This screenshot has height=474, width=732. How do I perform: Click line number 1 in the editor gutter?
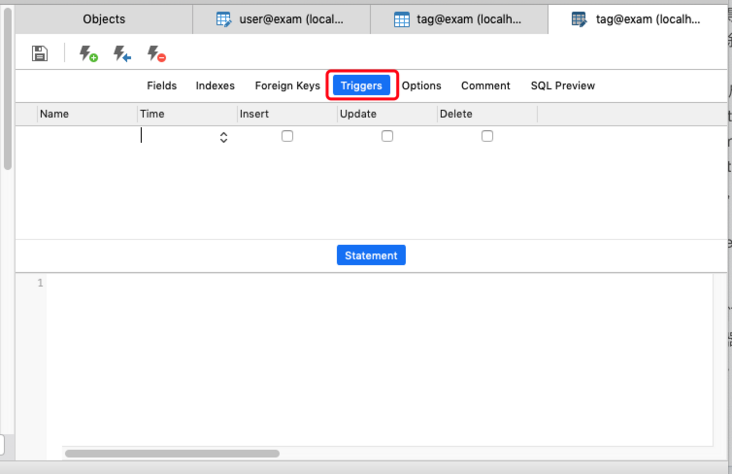point(40,283)
